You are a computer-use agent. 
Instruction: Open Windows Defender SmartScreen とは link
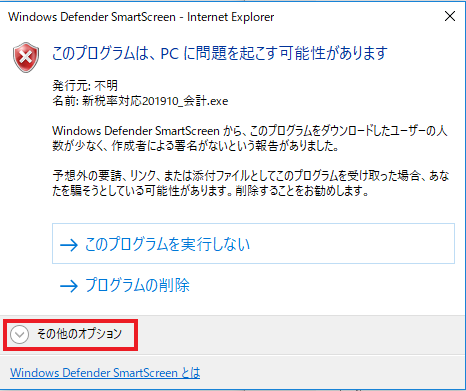(x=105, y=373)
